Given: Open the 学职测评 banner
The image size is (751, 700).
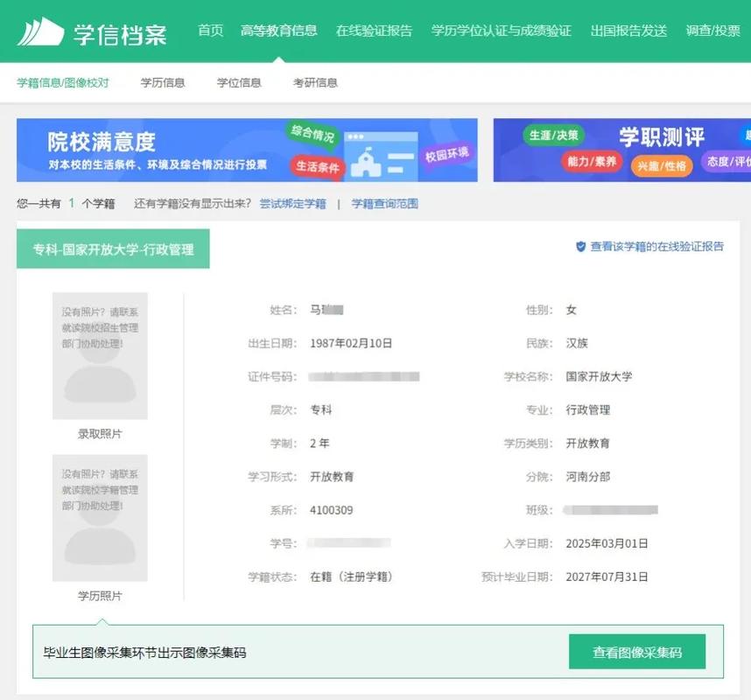Looking at the screenshot, I should [622, 150].
